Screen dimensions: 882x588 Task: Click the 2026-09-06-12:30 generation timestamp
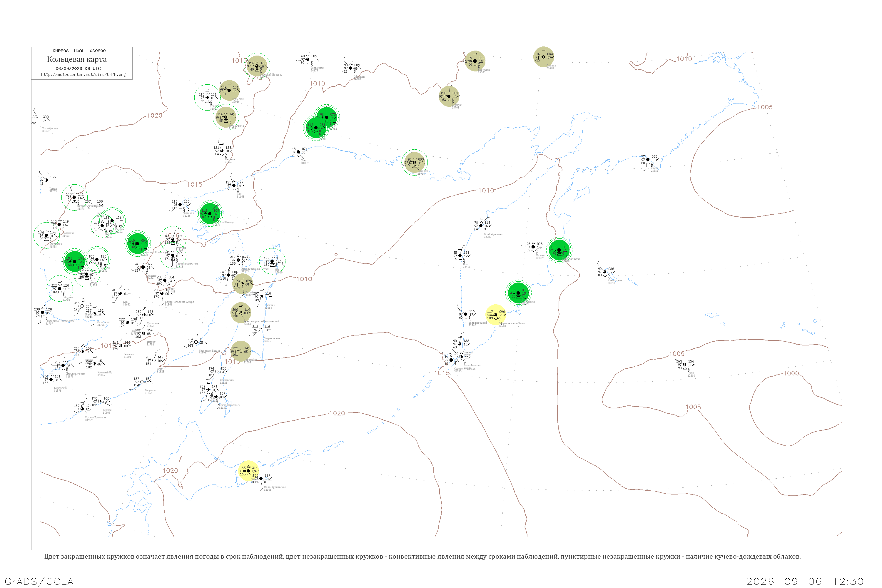tap(805, 581)
